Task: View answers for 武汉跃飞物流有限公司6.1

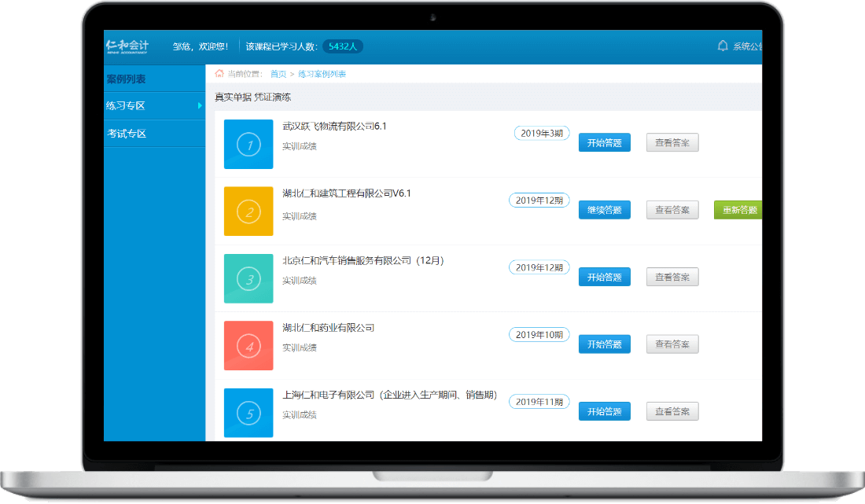Action: click(672, 143)
